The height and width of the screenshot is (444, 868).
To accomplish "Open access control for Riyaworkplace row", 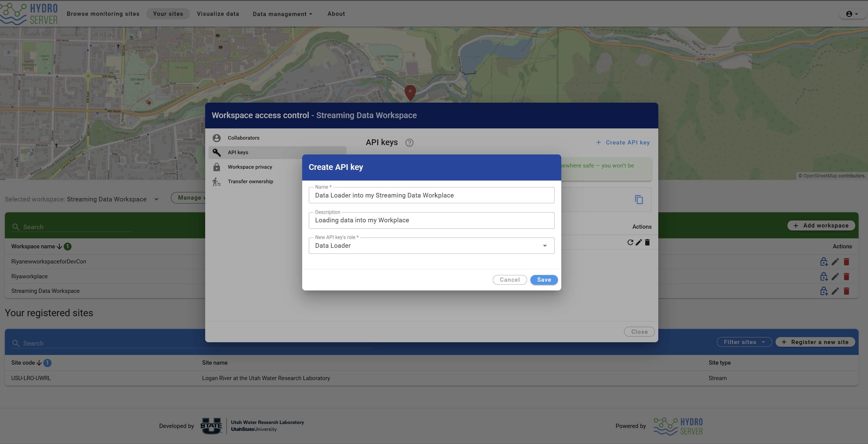I will (x=823, y=276).
